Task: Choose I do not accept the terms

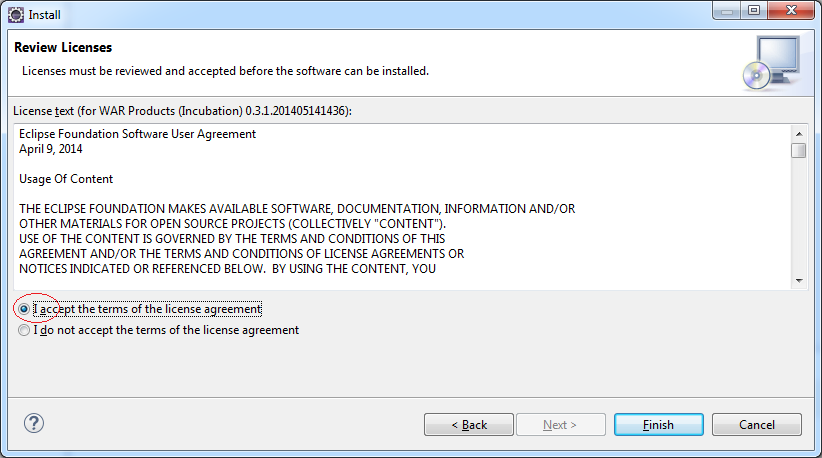Action: tap(24, 330)
